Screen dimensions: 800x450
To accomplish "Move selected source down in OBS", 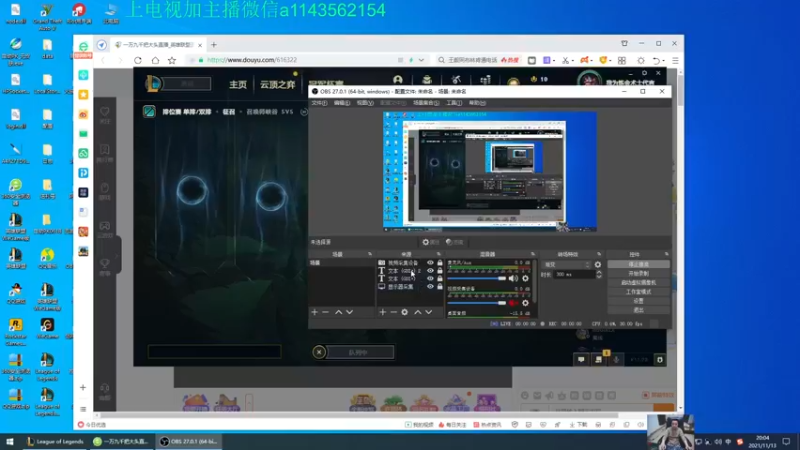I will pyautogui.click(x=429, y=312).
